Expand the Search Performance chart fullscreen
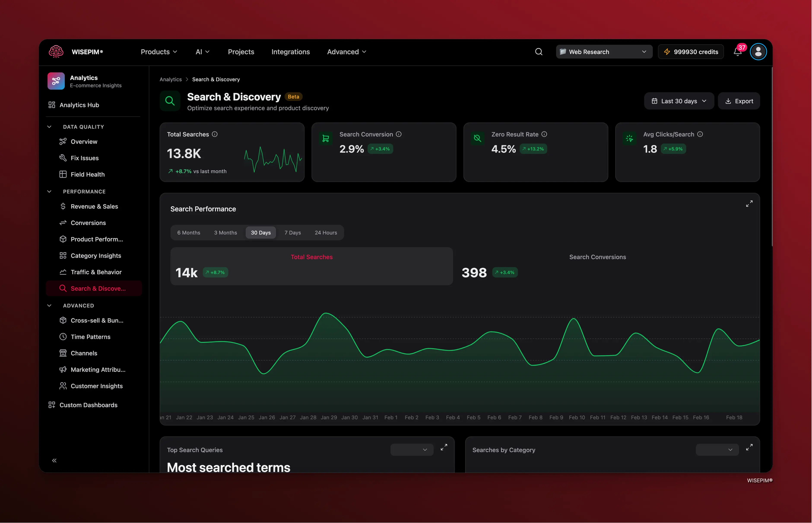 point(750,203)
